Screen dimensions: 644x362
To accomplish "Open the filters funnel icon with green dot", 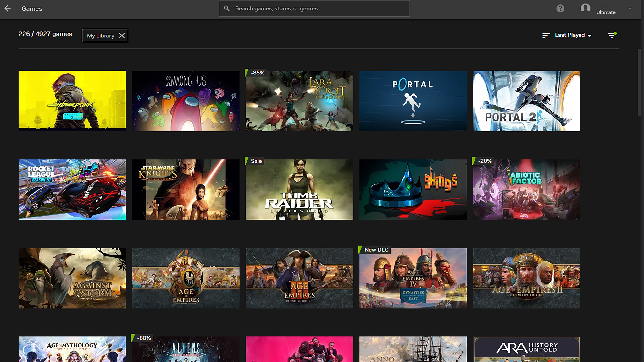I will (x=612, y=35).
